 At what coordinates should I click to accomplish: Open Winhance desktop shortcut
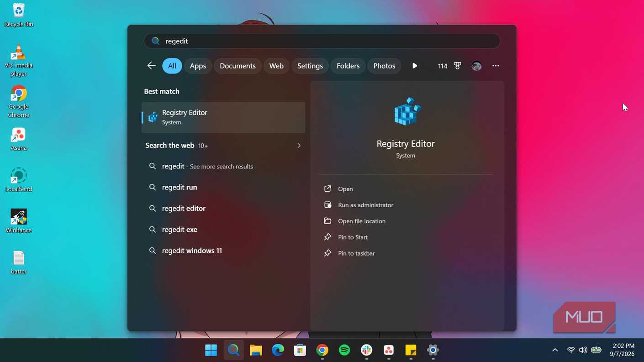19,221
